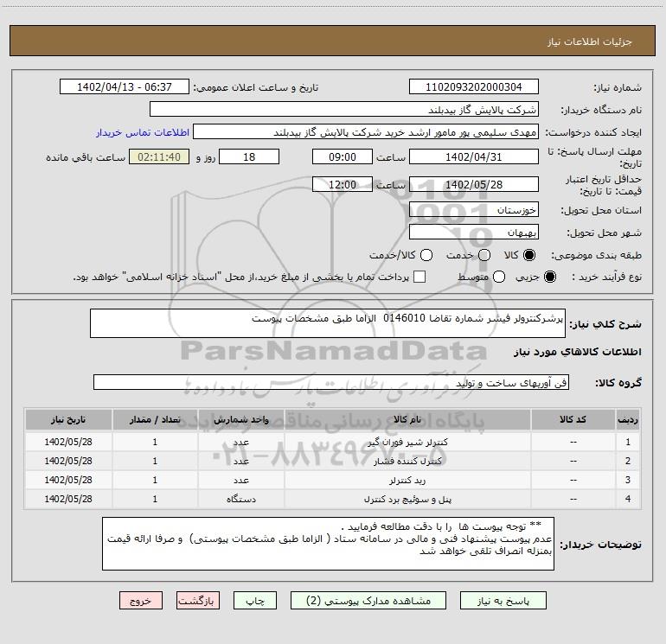Click the تعداد / مقدار column header

[155, 419]
